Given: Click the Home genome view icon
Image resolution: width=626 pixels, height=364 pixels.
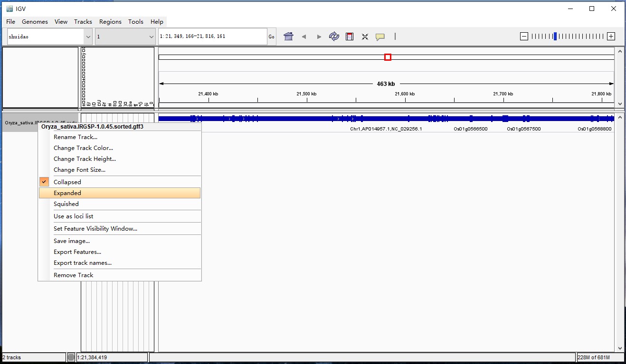Looking at the screenshot, I should [288, 37].
